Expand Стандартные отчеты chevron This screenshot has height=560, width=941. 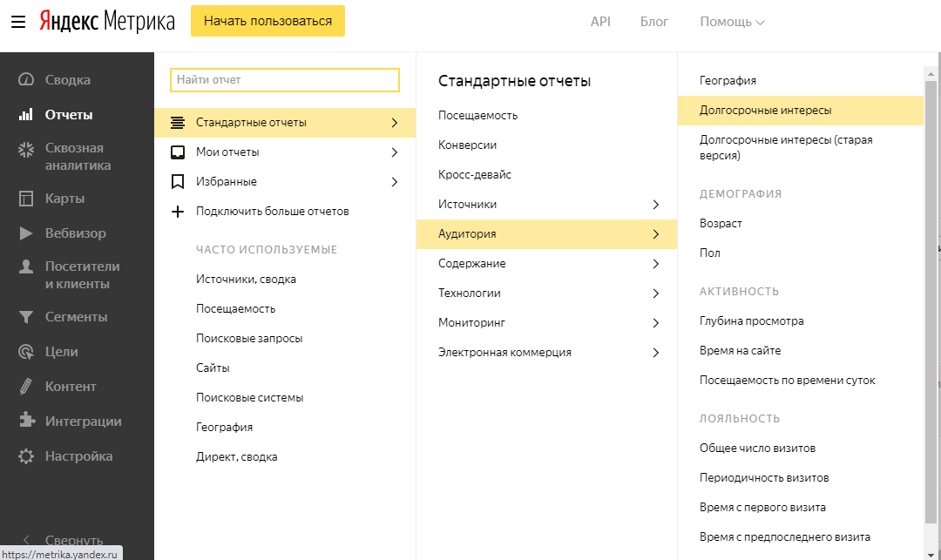point(395,122)
